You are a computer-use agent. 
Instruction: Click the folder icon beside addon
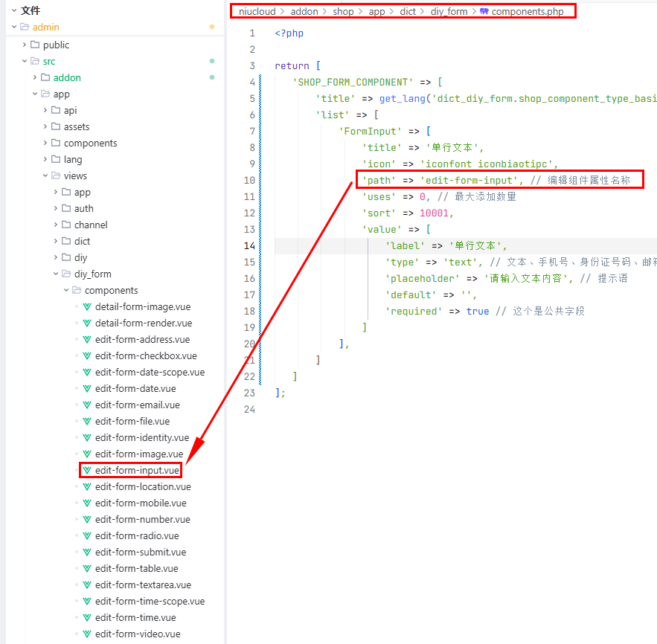tap(45, 78)
